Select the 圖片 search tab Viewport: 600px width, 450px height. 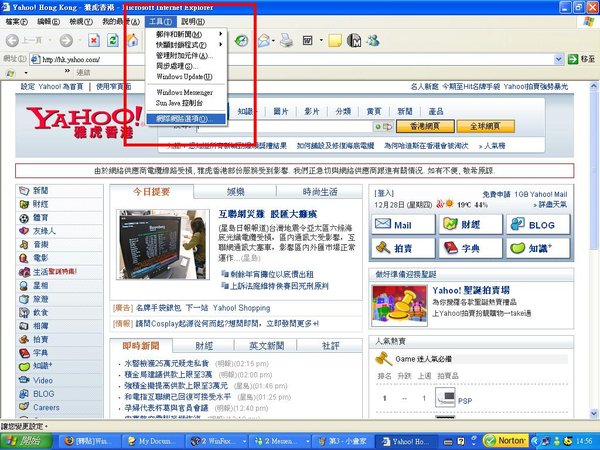281,111
